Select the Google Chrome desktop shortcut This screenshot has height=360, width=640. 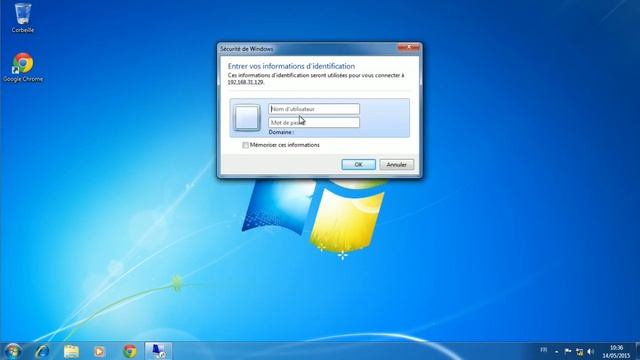coord(23,68)
